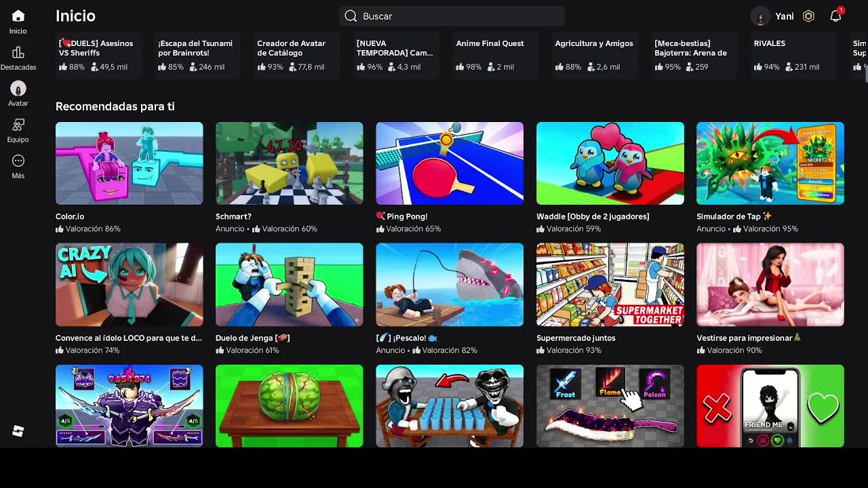Open the Destacadas charts icon
The width and height of the screenshot is (868, 488).
point(18,52)
